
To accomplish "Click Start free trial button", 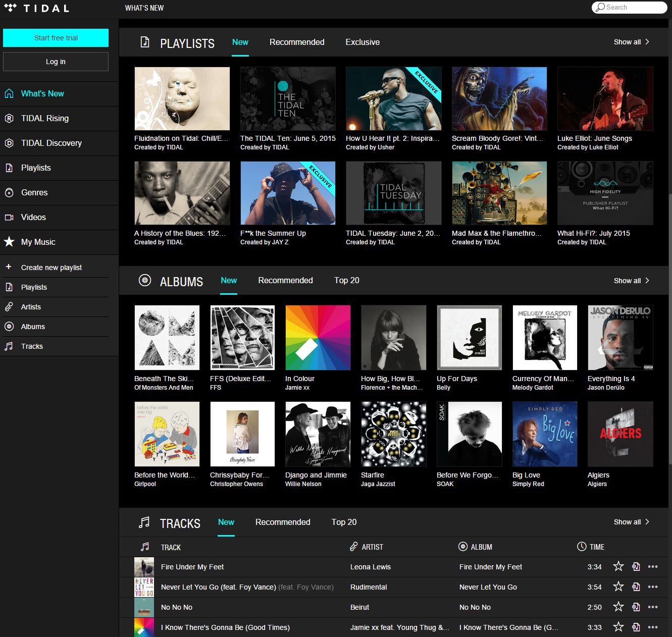I will 56,38.
